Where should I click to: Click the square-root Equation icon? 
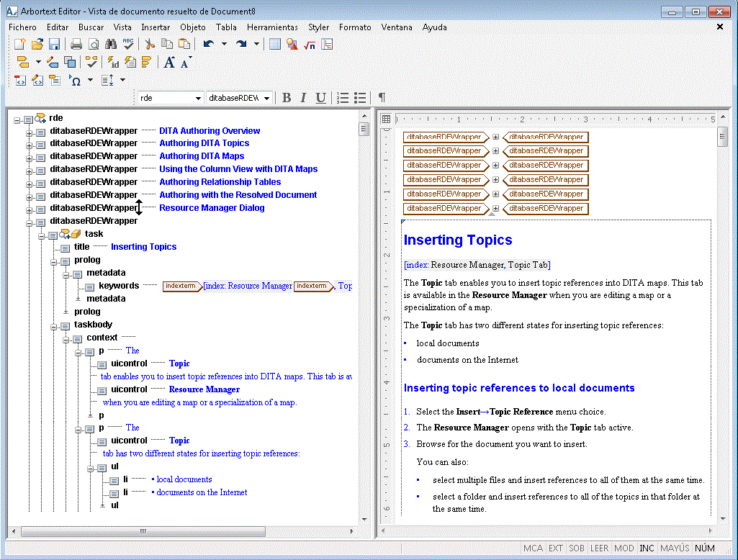[x=310, y=45]
